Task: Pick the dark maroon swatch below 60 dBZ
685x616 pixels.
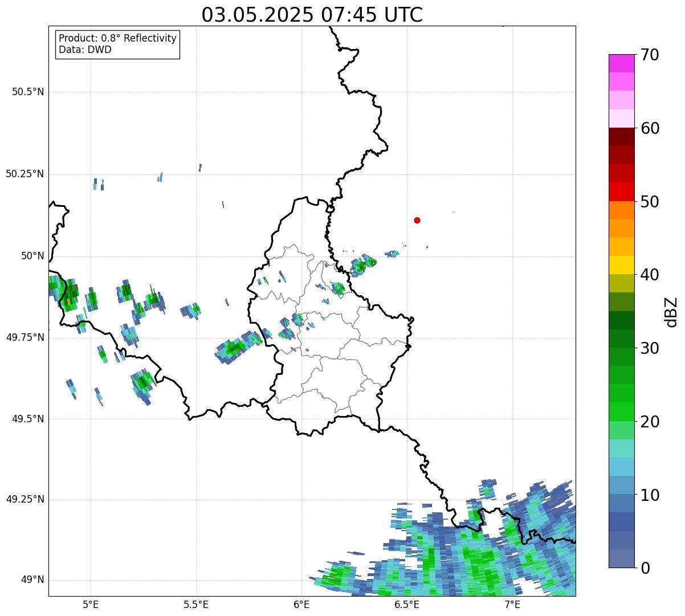Action: pos(621,137)
